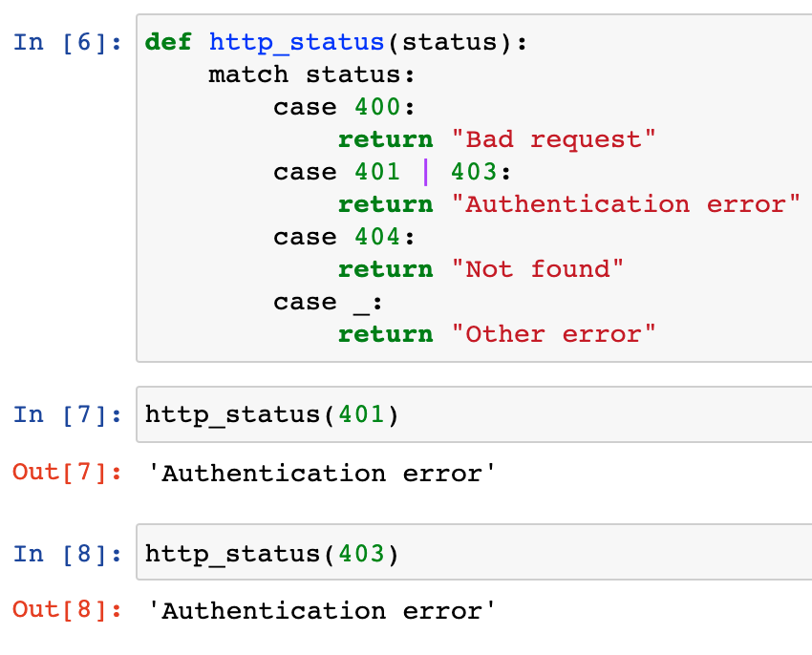The image size is (812, 655).
Task: Click the 'Authentication error' output under Out[8]
Action: 323,611
